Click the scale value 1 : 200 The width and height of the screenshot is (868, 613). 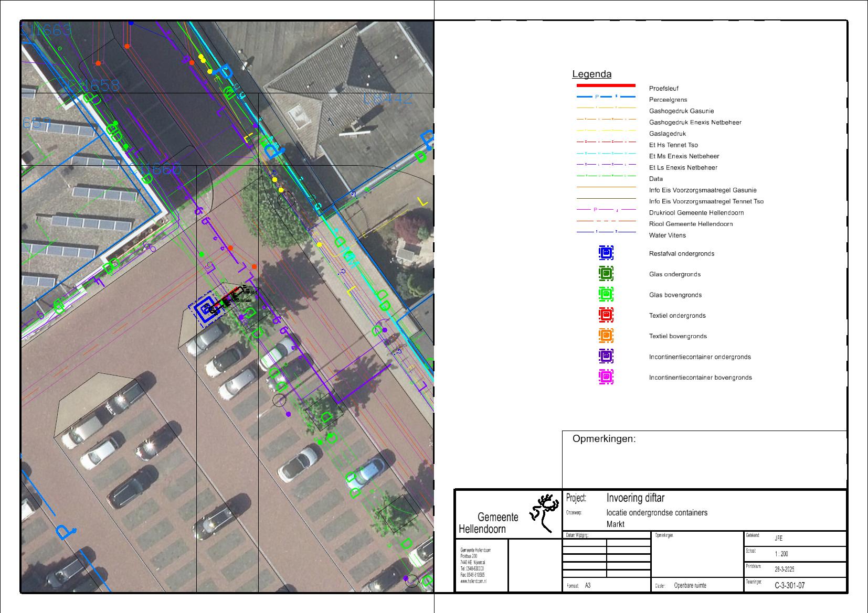click(781, 554)
